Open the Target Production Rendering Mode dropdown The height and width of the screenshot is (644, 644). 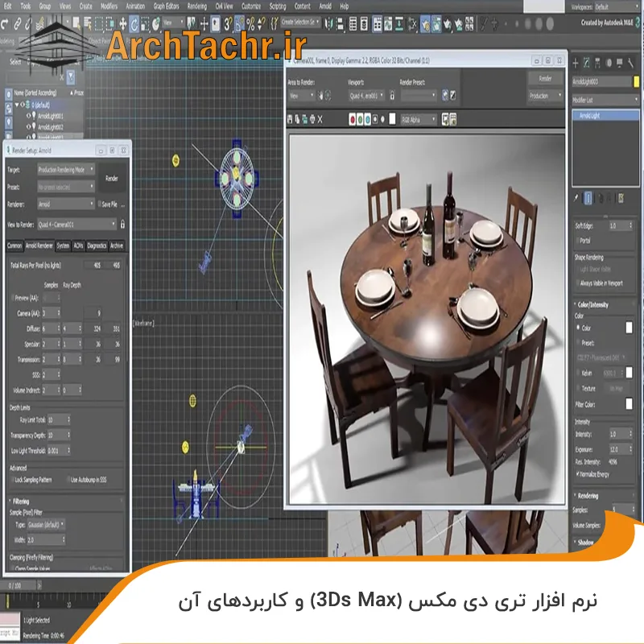66,169
